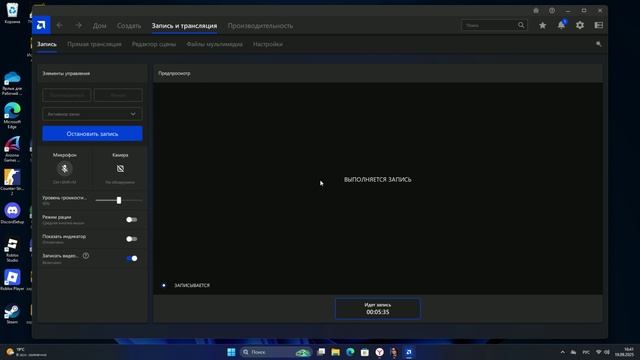Open Roblox Player desktop icon
The image size is (640, 360).
pos(12,280)
